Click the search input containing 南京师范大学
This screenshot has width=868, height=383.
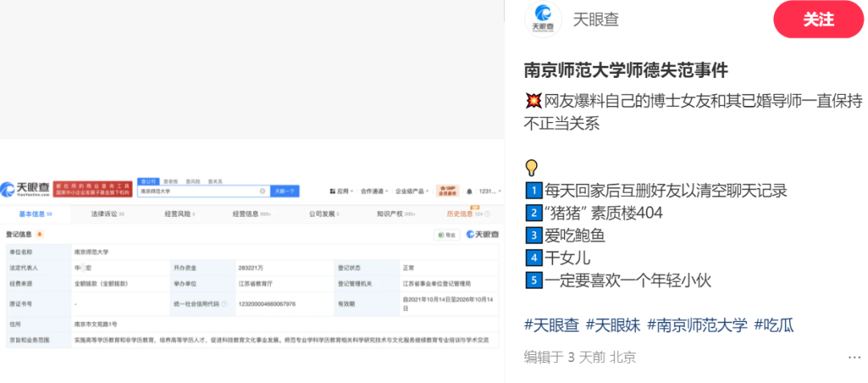coord(197,191)
